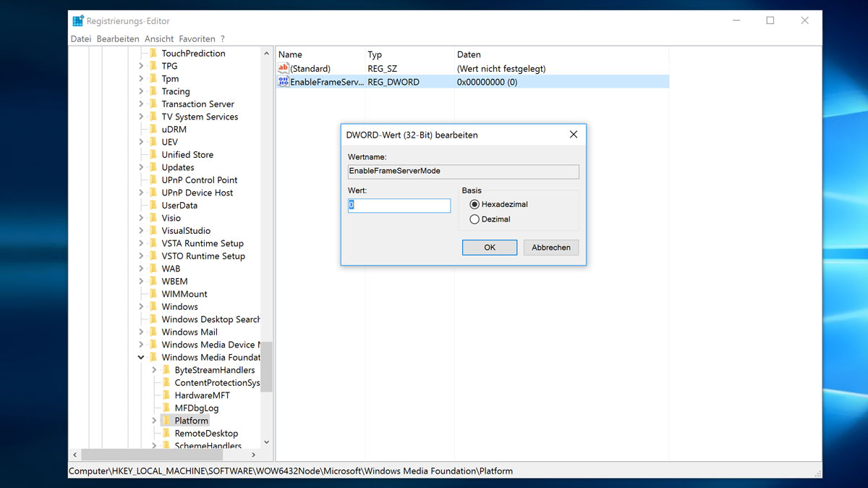Click the tree scrollbar down arrow

266,442
